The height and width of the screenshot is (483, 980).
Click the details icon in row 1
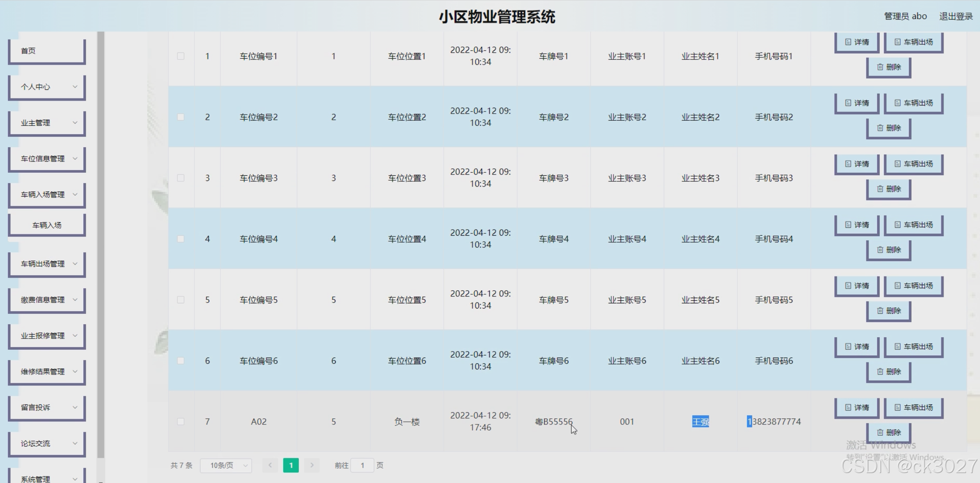[848, 42]
